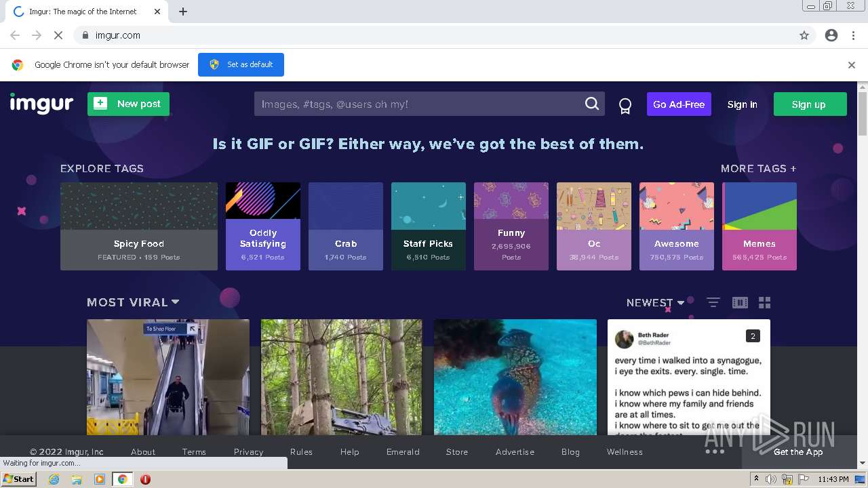Click Set as default button

pyautogui.click(x=241, y=64)
